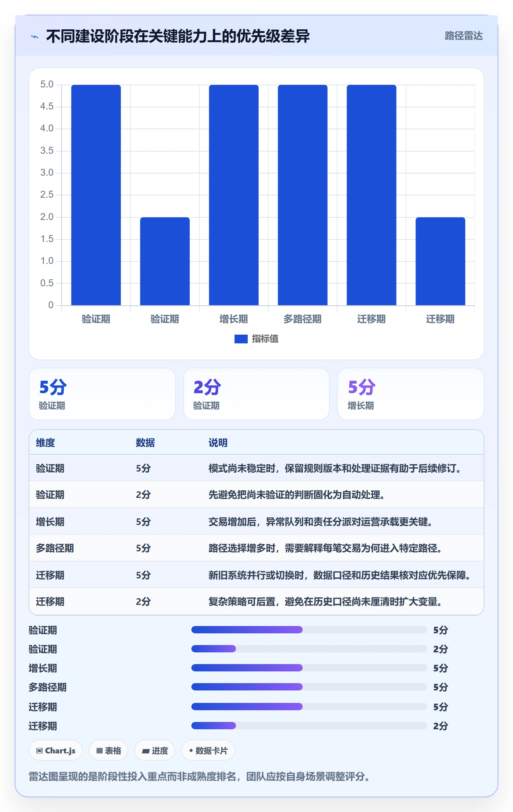Click the lightning icon beside the title
Image resolution: width=513 pixels, height=812 pixels.
tap(35, 37)
